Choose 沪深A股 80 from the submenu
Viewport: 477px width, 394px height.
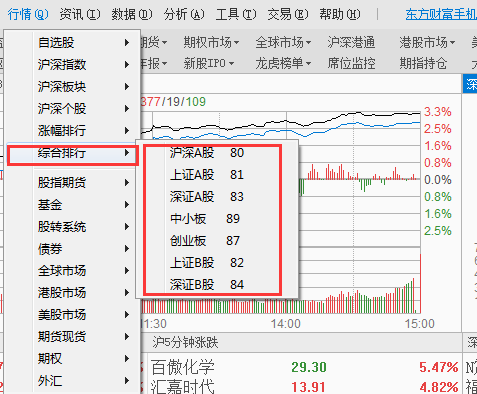tap(207, 153)
